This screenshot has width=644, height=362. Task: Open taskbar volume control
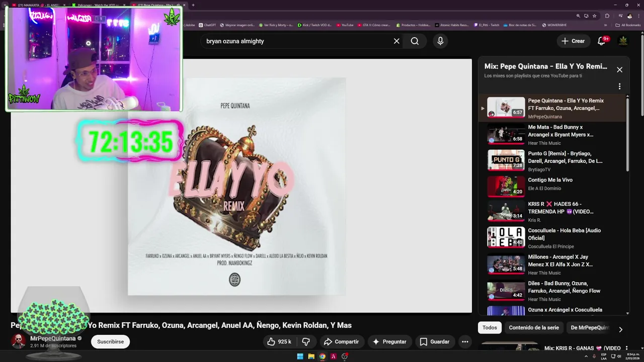619,356
